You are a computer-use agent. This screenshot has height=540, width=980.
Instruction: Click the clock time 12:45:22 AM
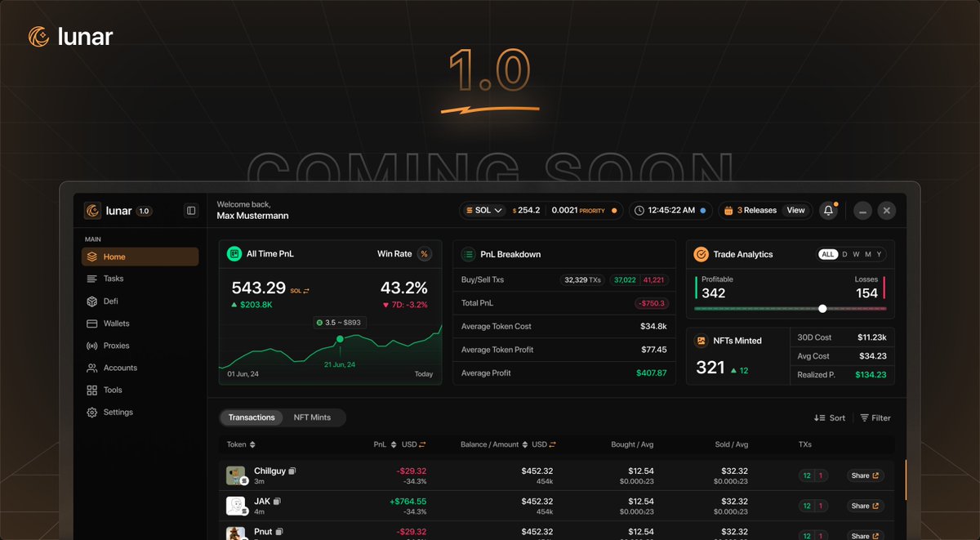pyautogui.click(x=670, y=211)
